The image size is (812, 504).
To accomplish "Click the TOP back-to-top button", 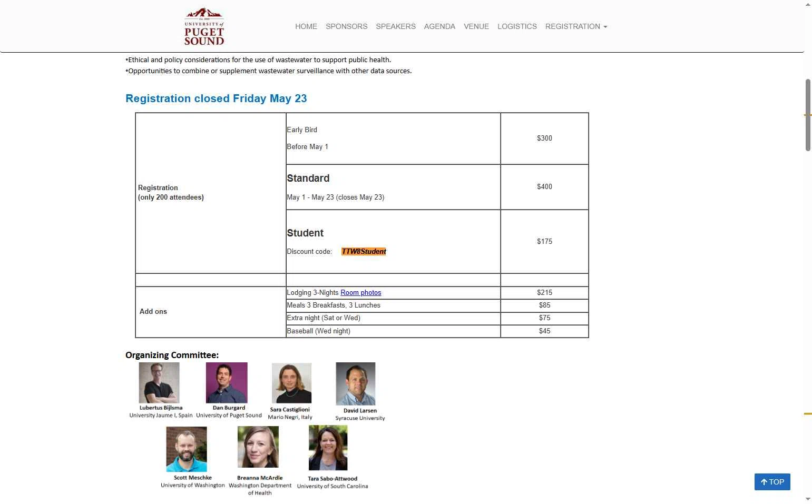I will coord(772,482).
